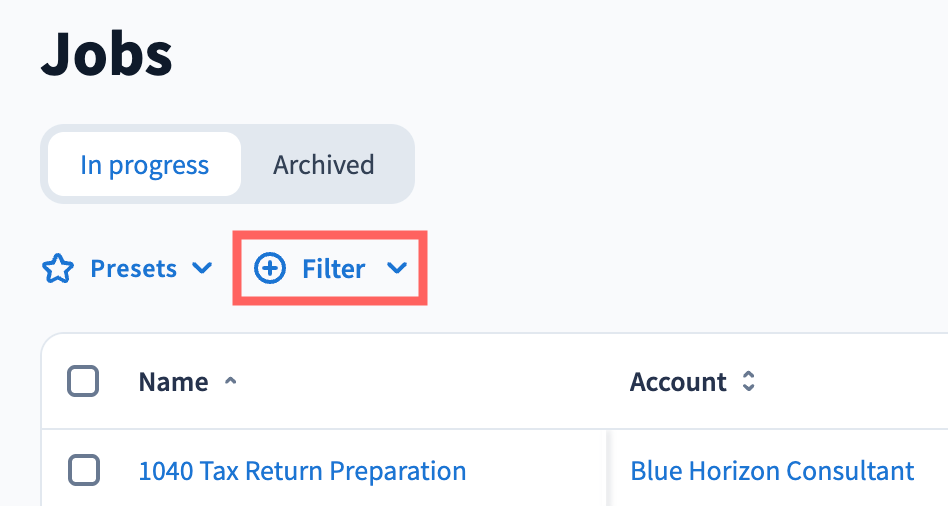
Task: Tick the select-all checkbox in table header
Action: click(x=83, y=381)
